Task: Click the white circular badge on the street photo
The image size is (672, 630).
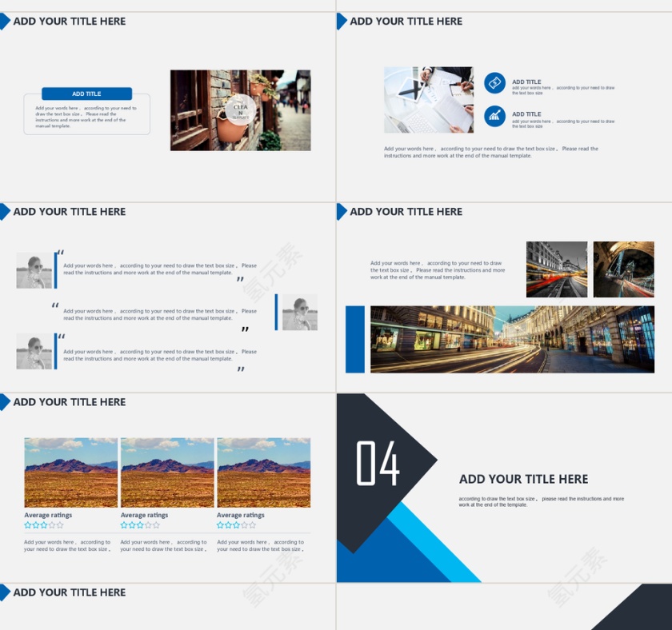Action: coord(241,110)
